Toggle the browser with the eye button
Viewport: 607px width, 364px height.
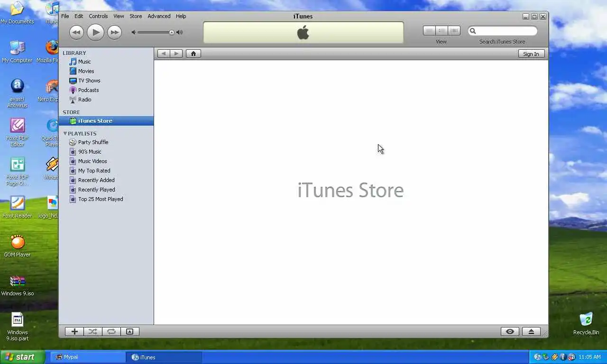[510, 332]
